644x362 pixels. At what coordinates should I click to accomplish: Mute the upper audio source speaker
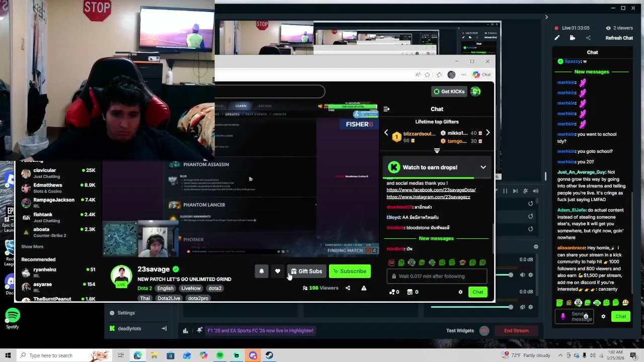523,275
